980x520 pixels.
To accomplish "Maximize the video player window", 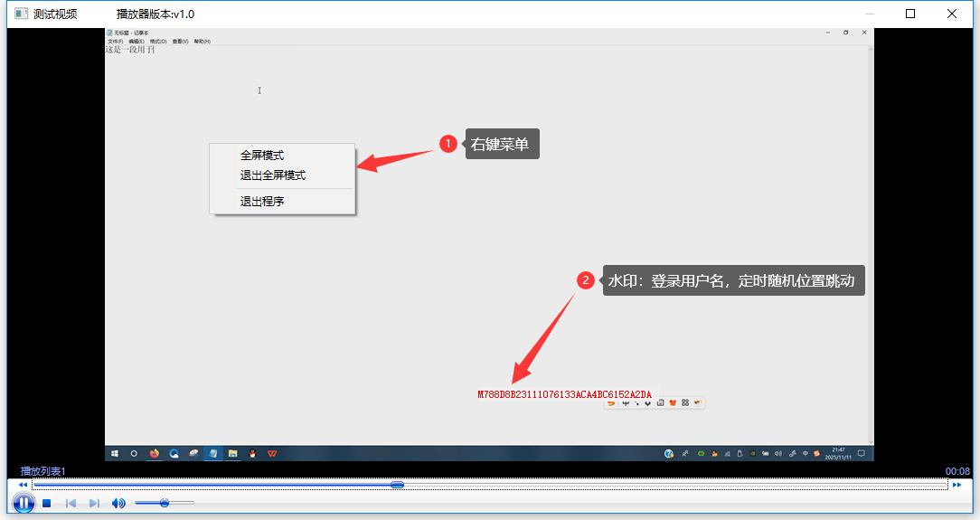I will point(910,14).
